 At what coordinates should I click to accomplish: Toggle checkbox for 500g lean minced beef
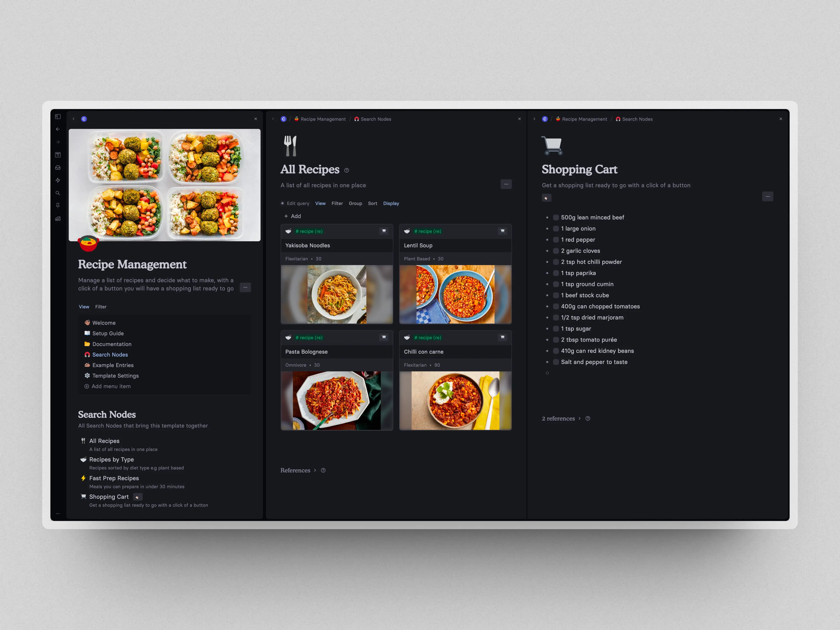(x=556, y=217)
